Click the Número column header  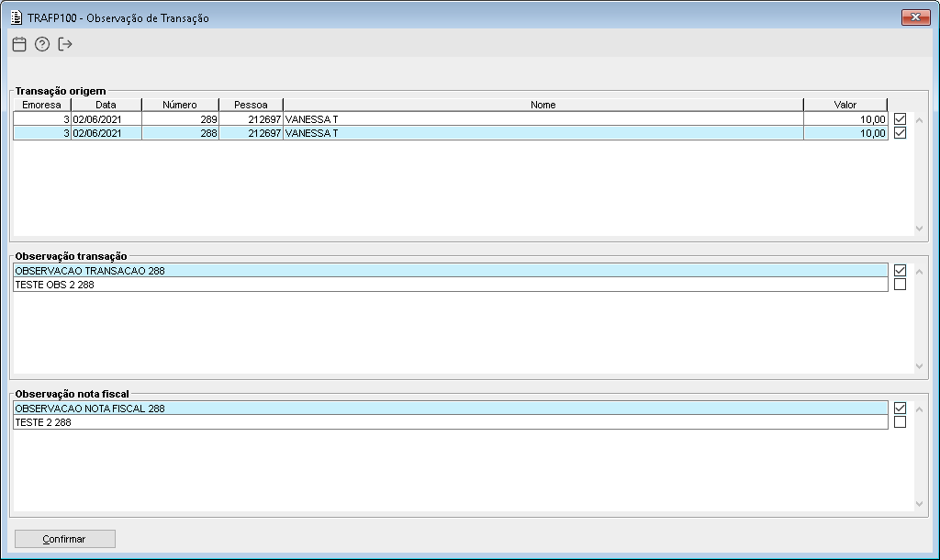click(180, 105)
